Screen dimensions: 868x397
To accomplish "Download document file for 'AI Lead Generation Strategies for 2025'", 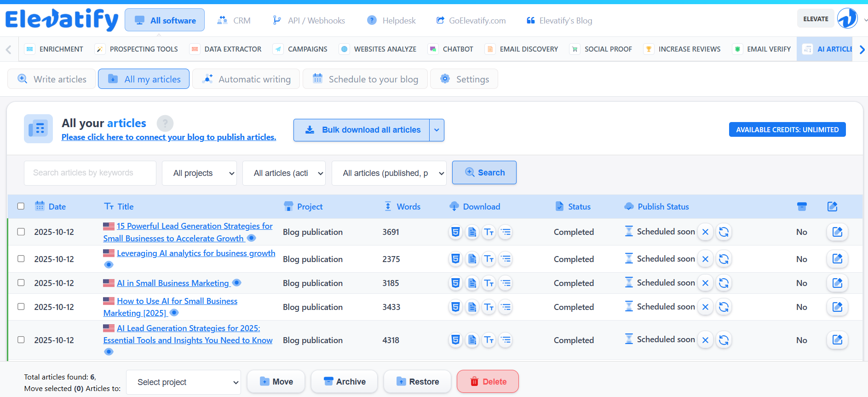I will (x=472, y=340).
